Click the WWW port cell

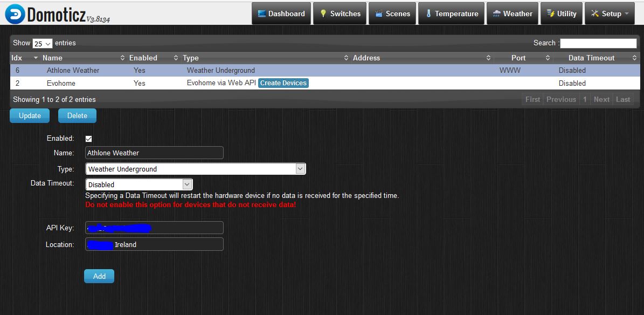(510, 70)
